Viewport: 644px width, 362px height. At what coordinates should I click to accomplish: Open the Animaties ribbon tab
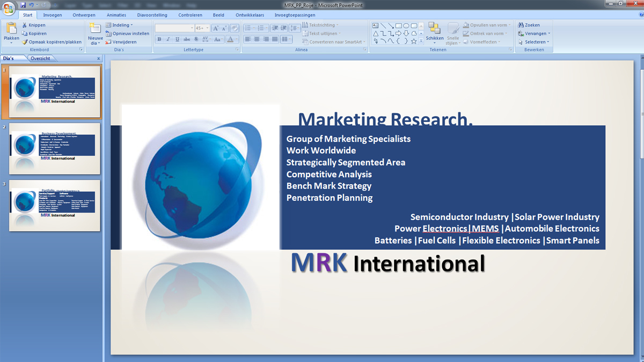click(x=116, y=15)
